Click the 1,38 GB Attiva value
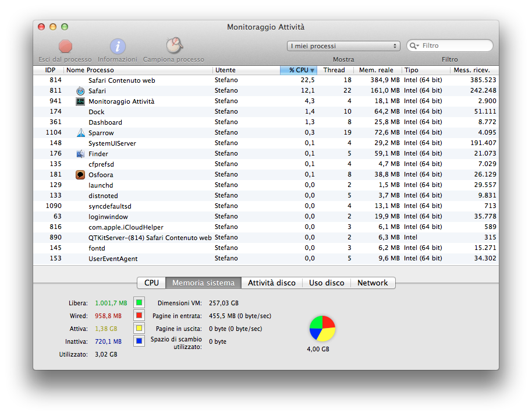 coord(106,329)
